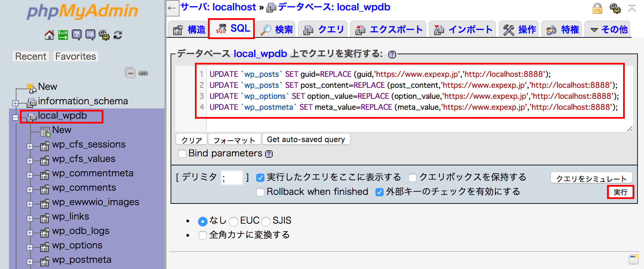This screenshot has height=269, width=644.
Task: Check クエリボックスを保持する checkbox
Action: [x=413, y=177]
